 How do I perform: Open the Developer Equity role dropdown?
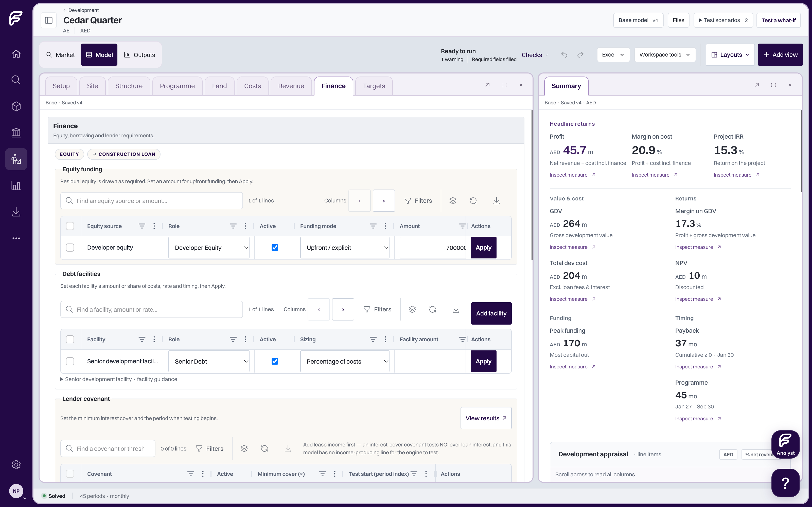(x=209, y=248)
